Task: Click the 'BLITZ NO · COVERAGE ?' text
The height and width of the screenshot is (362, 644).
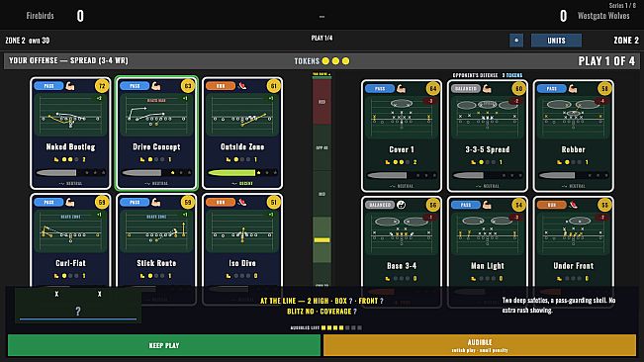Action: [x=322, y=312]
